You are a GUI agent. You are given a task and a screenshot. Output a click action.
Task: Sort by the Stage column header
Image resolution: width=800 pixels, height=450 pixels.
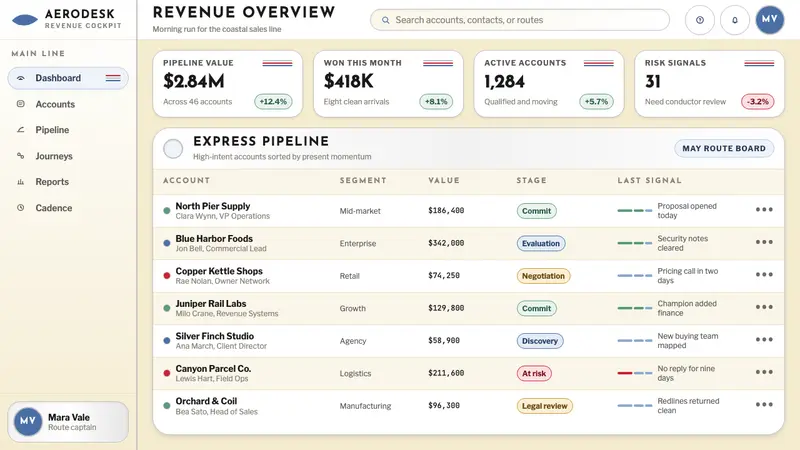(x=531, y=181)
